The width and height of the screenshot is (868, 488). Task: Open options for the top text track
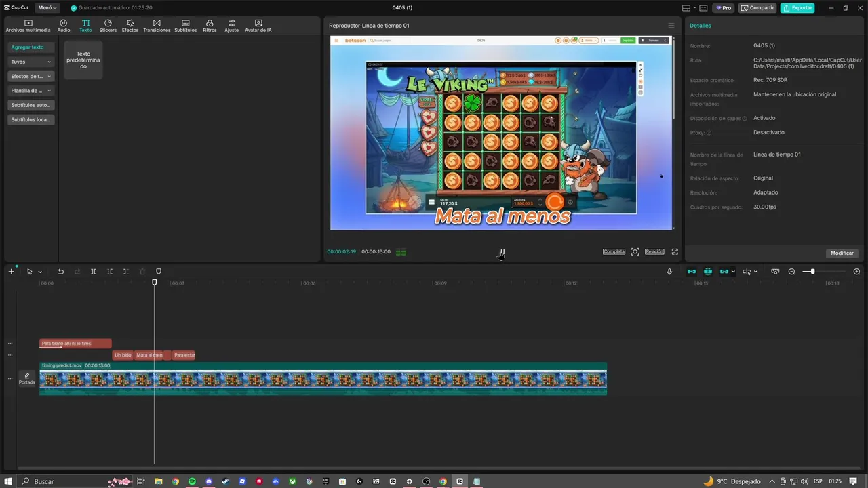(10, 344)
